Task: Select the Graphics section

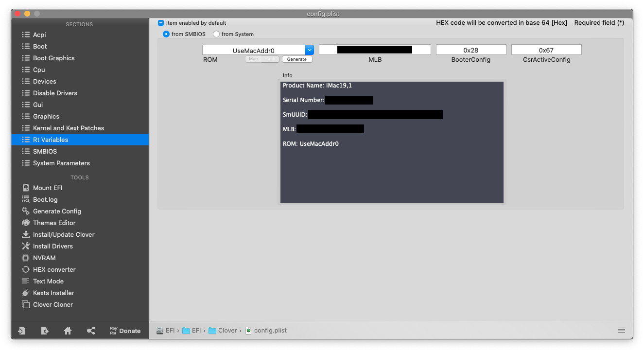Action: pyautogui.click(x=80, y=116)
